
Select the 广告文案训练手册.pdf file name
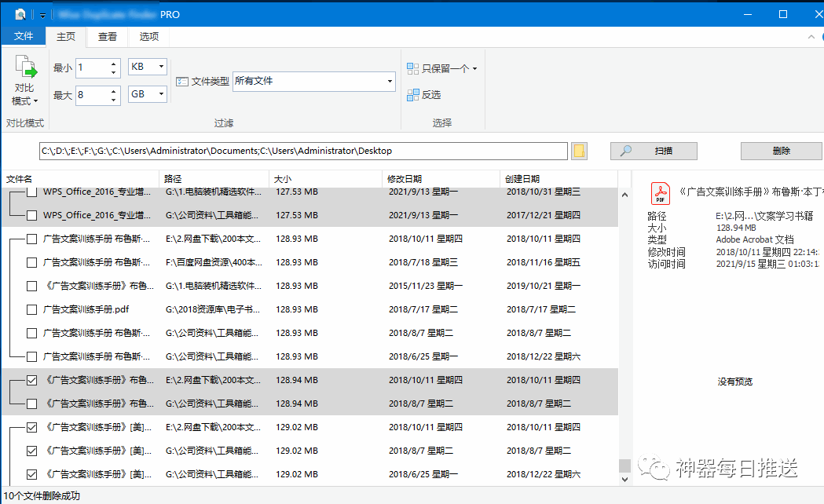pos(86,310)
